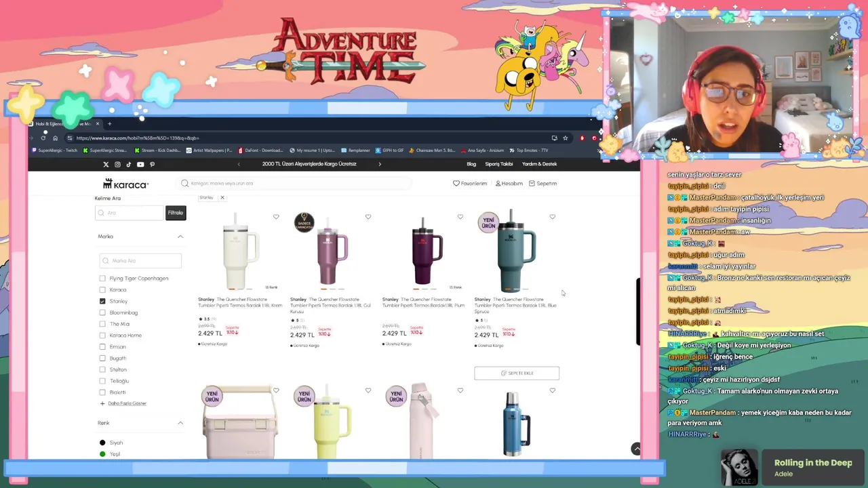This screenshot has width=868, height=488.
Task: Click the main product search box
Action: (295, 184)
